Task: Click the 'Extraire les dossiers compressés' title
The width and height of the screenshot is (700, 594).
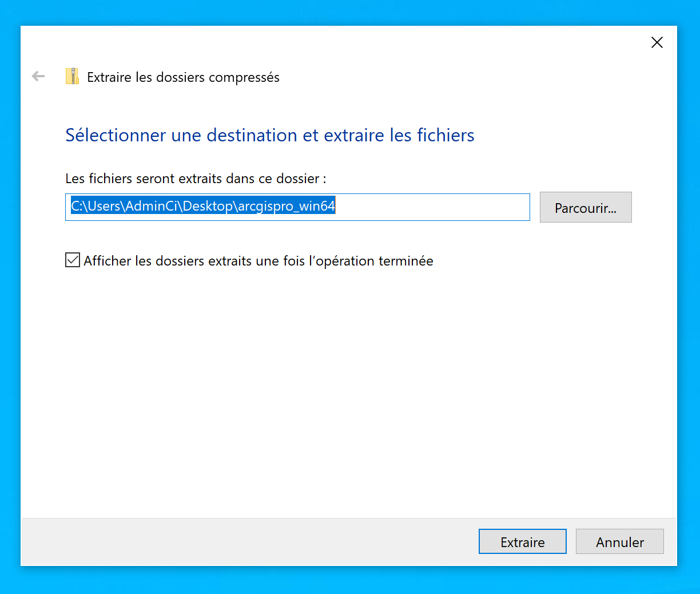Action: point(183,77)
